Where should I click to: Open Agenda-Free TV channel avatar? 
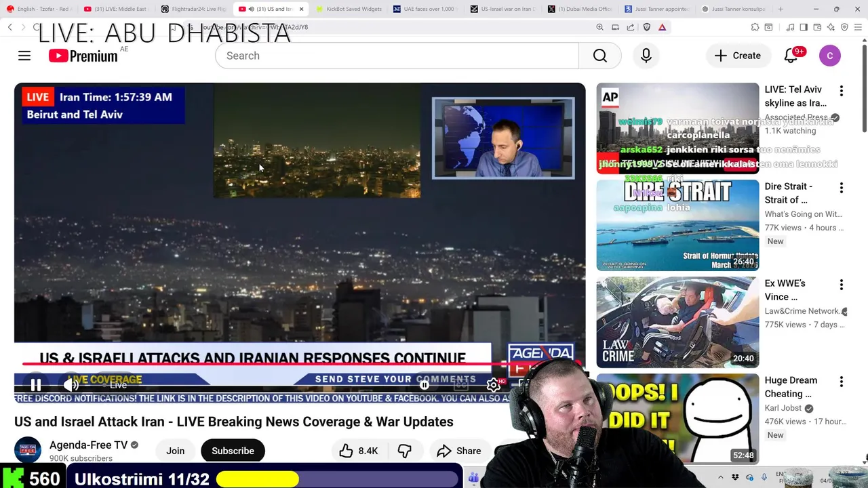click(28, 451)
